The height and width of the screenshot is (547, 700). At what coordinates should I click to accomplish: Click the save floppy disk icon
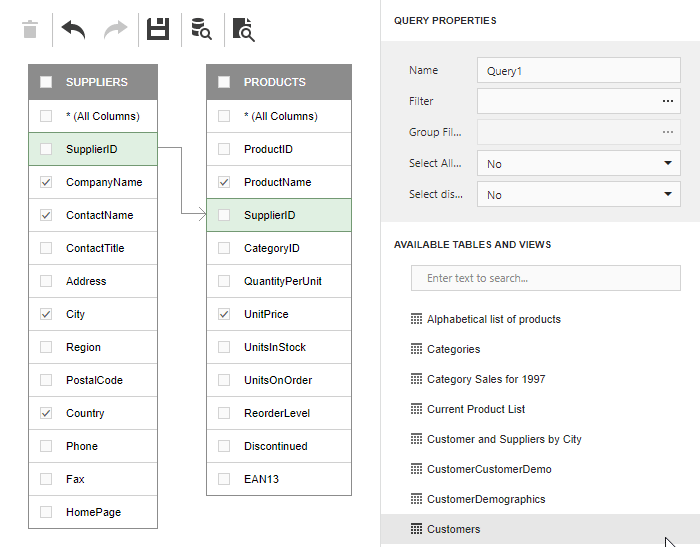[x=158, y=29]
